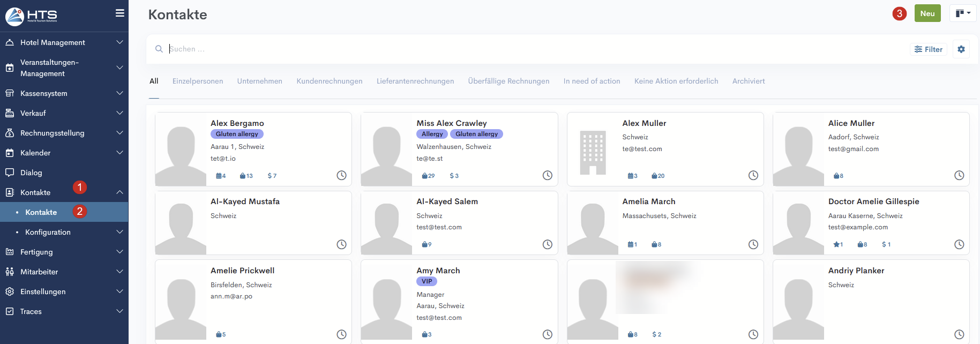Screen dimensions: 980x344
Task: Select the Überfällige Rechnungen tab
Action: [508, 81]
